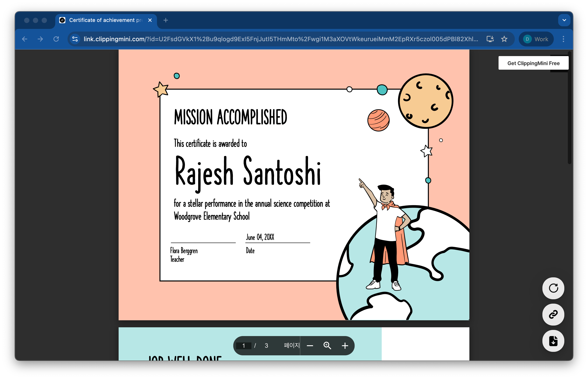
Task: Click the browser forward arrow
Action: (40, 39)
